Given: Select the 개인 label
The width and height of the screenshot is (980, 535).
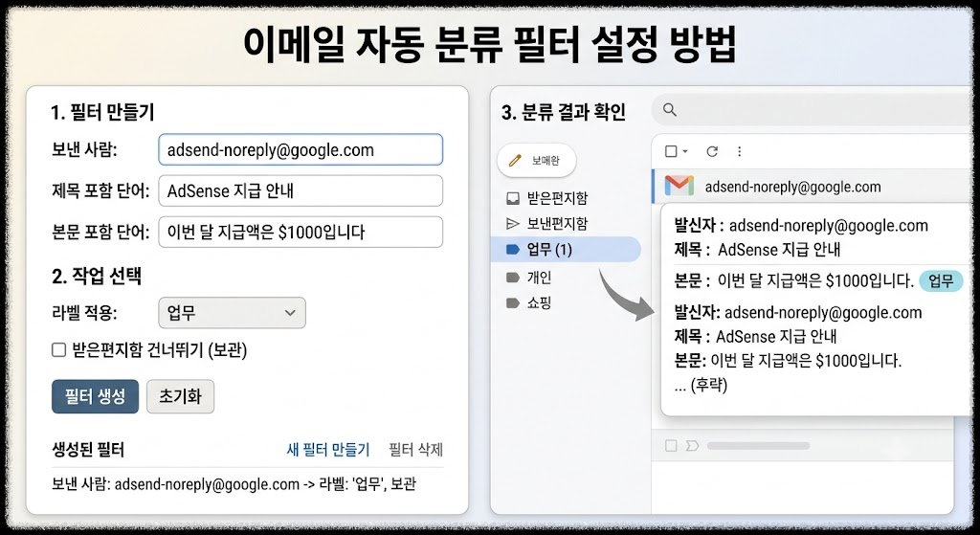Looking at the screenshot, I should (528, 278).
